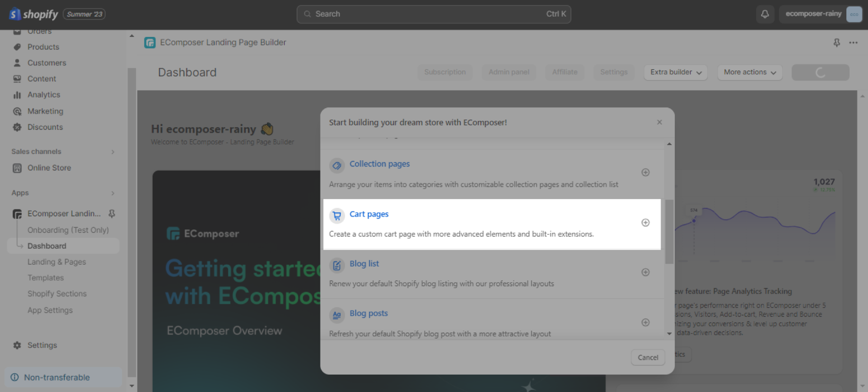Open the three-dot more options menu
868x392 pixels.
(x=853, y=43)
